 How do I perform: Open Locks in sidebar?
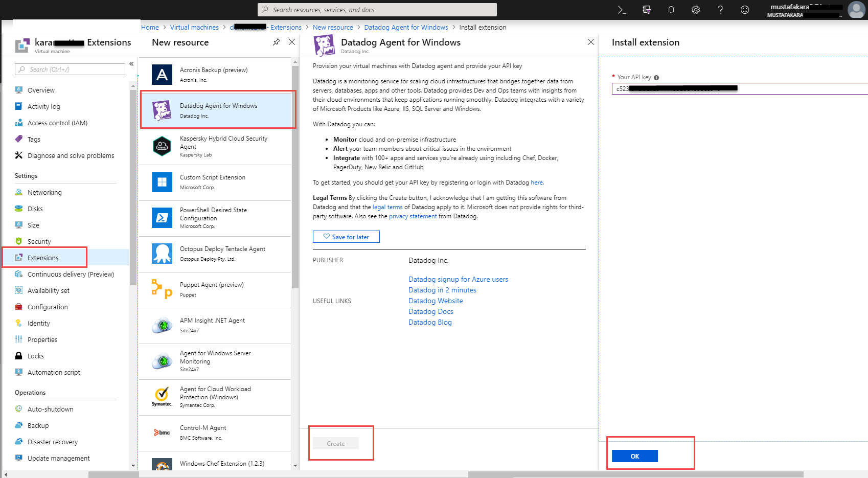pos(35,356)
